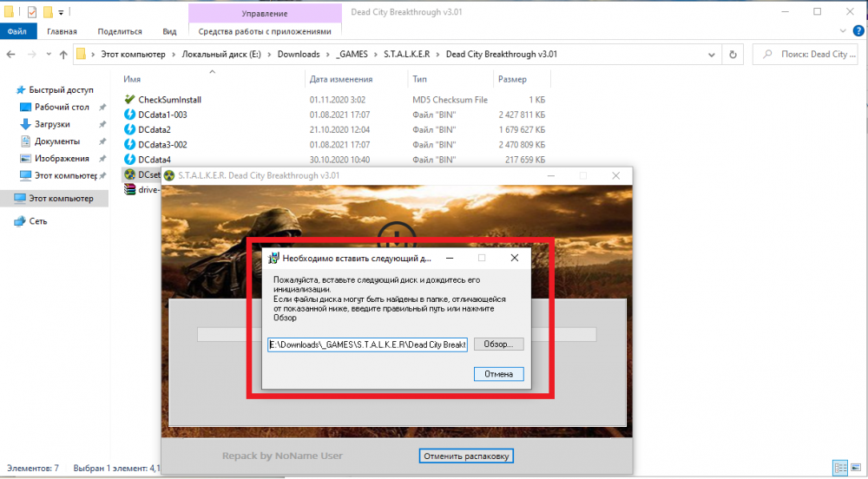The width and height of the screenshot is (868, 479).
Task: Open the Файл menu in Explorer
Action: [17, 31]
